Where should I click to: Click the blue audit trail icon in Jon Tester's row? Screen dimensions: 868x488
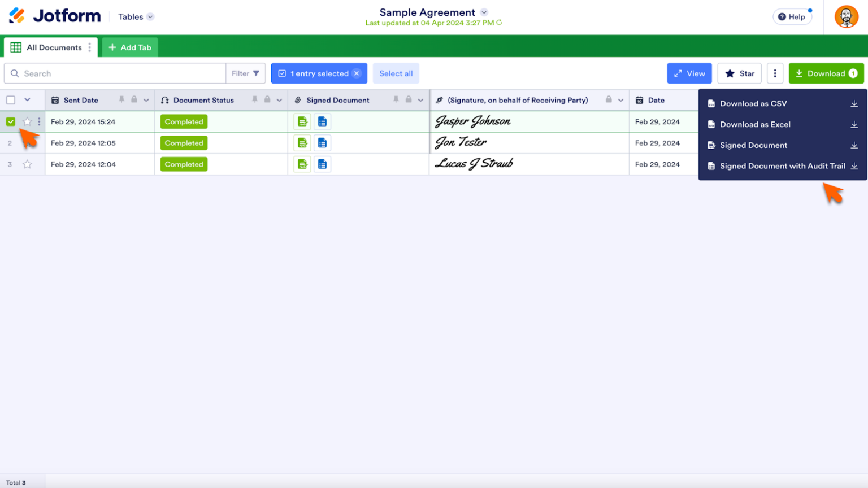[x=322, y=142]
